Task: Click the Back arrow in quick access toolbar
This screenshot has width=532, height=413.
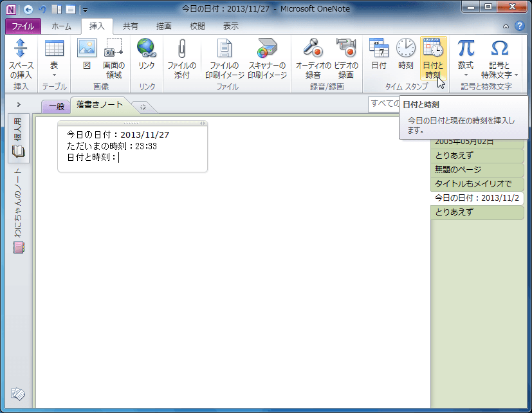Action: tap(28, 10)
